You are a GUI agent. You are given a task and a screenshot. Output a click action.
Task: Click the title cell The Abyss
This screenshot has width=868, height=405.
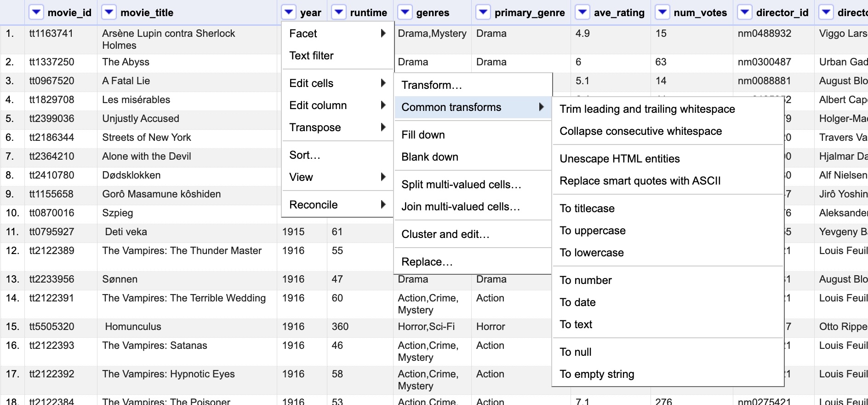(x=126, y=62)
